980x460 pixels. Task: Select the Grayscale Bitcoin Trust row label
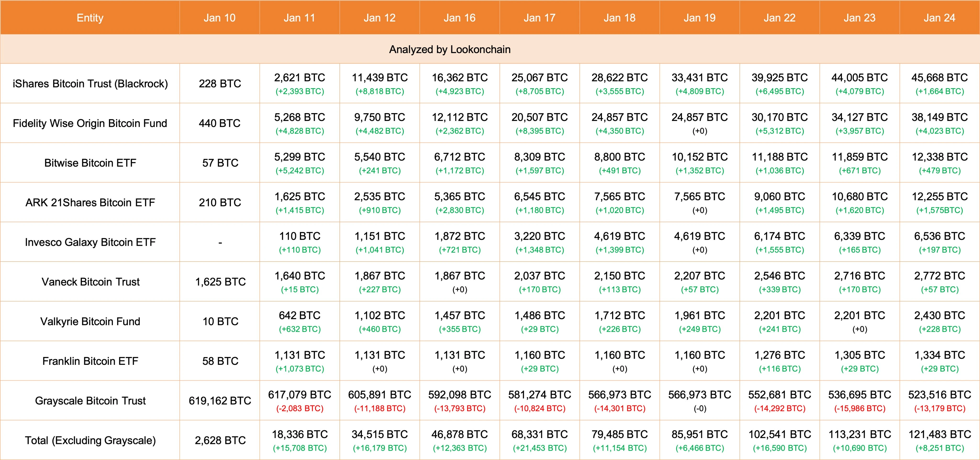(x=90, y=401)
